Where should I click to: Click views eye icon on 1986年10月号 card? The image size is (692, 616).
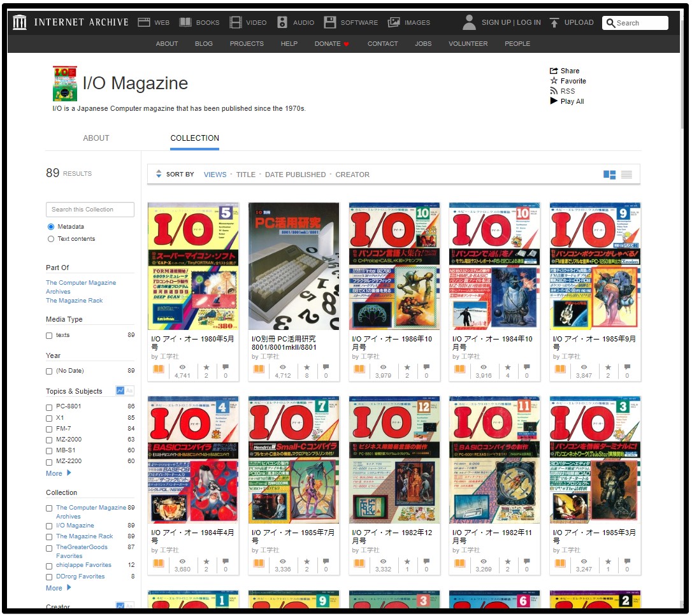[383, 367]
